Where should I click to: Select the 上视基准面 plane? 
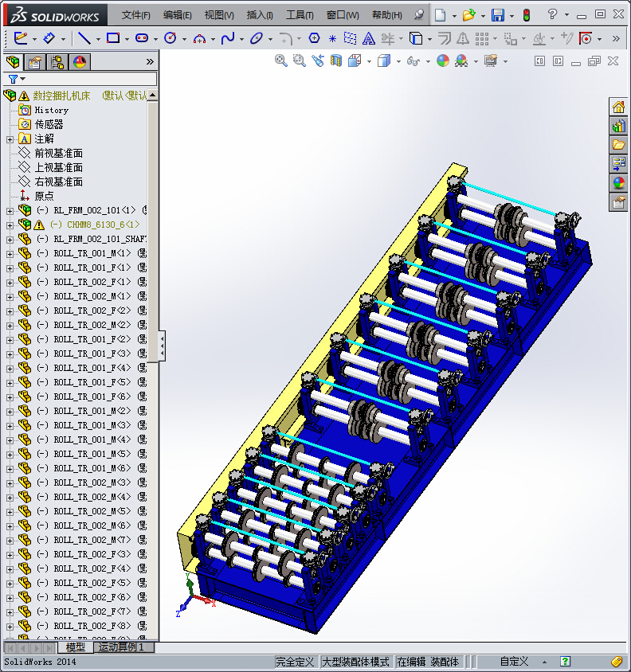click(x=58, y=167)
